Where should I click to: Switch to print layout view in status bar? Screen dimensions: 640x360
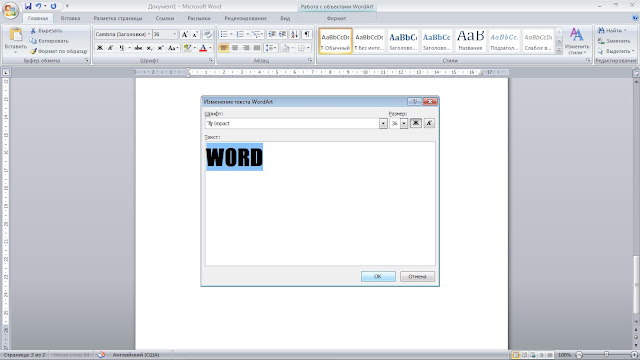click(x=516, y=355)
